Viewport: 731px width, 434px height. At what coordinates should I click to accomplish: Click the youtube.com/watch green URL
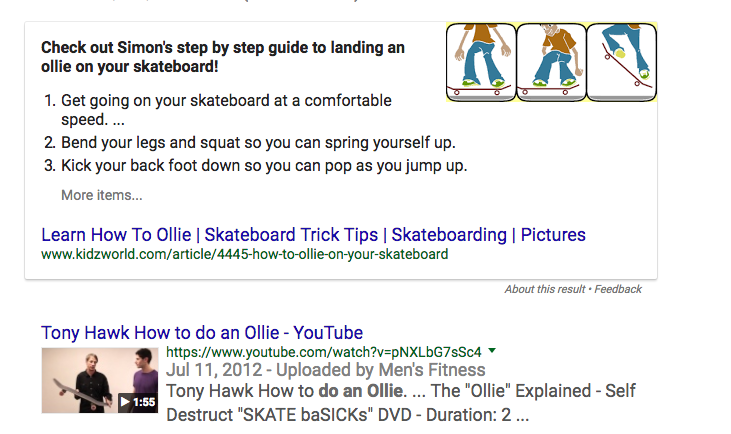pyautogui.click(x=324, y=352)
